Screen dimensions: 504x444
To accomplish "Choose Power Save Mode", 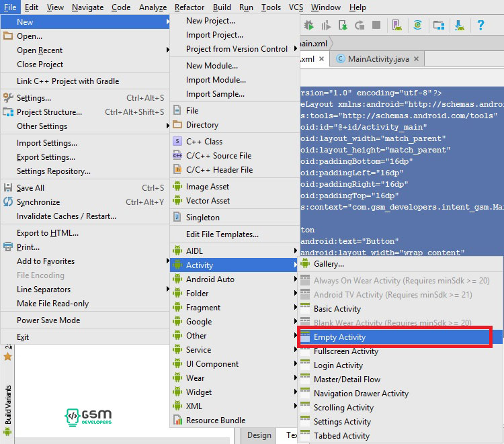I will point(48,320).
